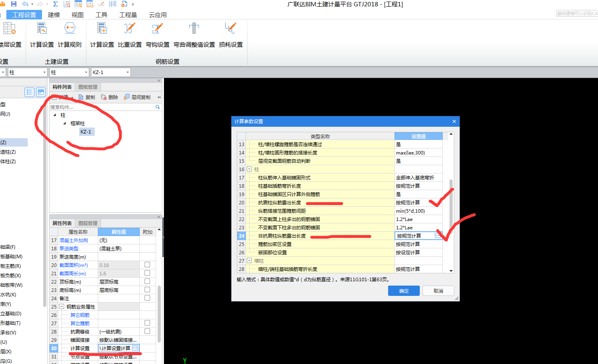Collapse the 墙柱 group in dialog row 27
This screenshot has height=364, width=598.
pyautogui.click(x=249, y=261)
